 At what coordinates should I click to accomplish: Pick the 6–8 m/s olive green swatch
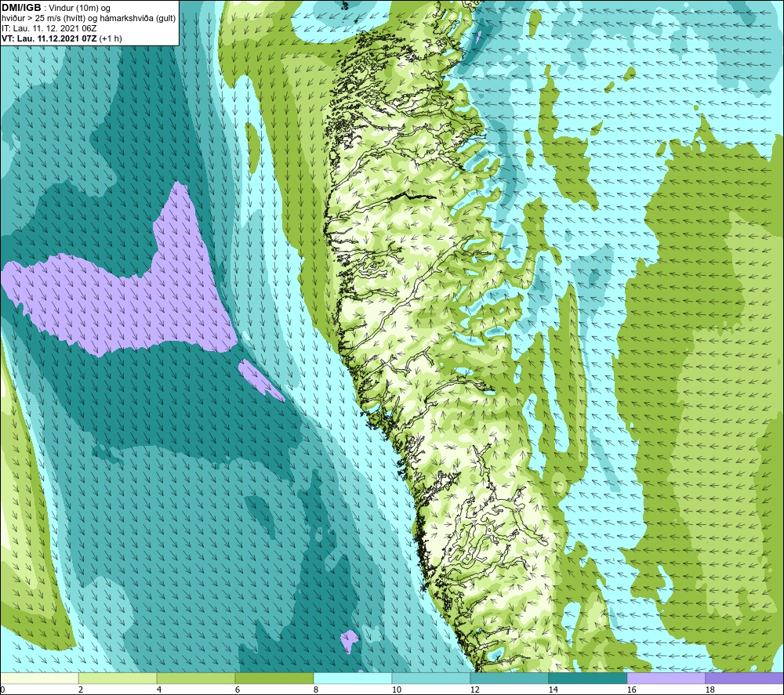point(274,679)
